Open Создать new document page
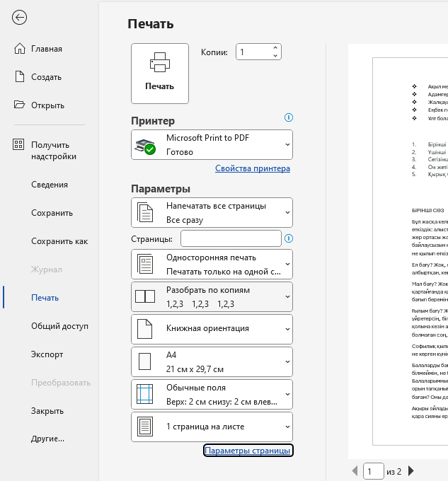448x481 pixels. coord(46,77)
